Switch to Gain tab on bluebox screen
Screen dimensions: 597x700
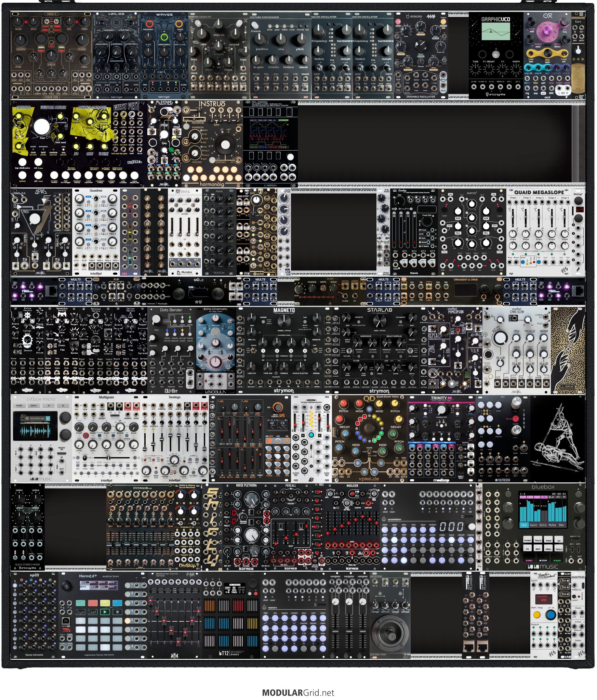[533, 525]
